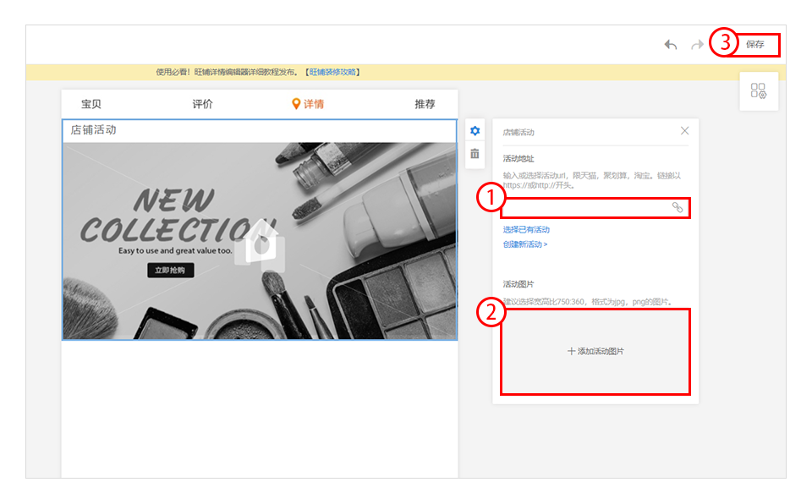This screenshot has width=812, height=504.
Task: Click 添加活动图片 upload area
Action: [595, 351]
